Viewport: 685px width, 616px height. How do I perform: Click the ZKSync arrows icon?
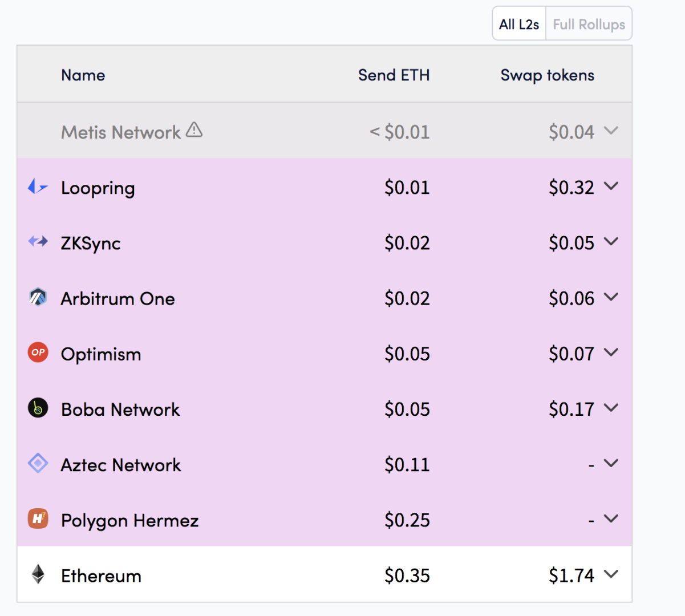[x=38, y=241]
